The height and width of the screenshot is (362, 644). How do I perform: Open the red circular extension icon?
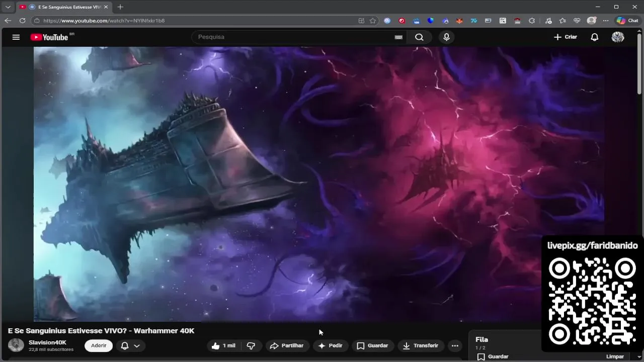[x=401, y=21]
